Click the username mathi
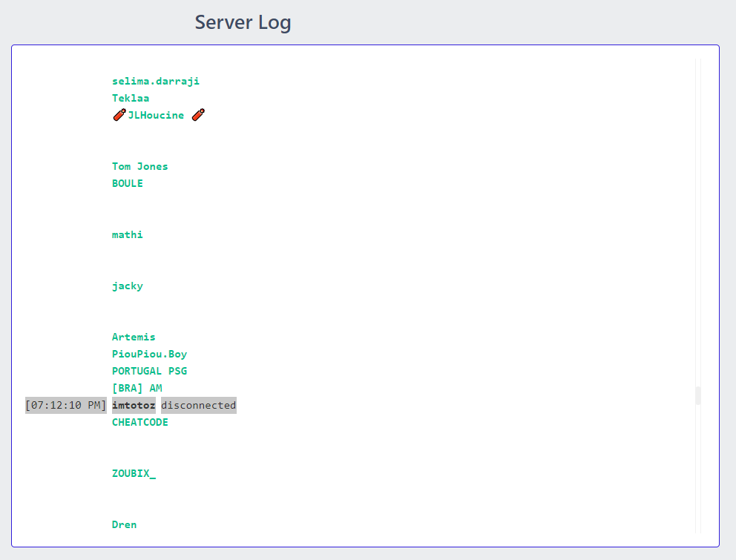Image resolution: width=736 pixels, height=560 pixels. pyautogui.click(x=127, y=234)
